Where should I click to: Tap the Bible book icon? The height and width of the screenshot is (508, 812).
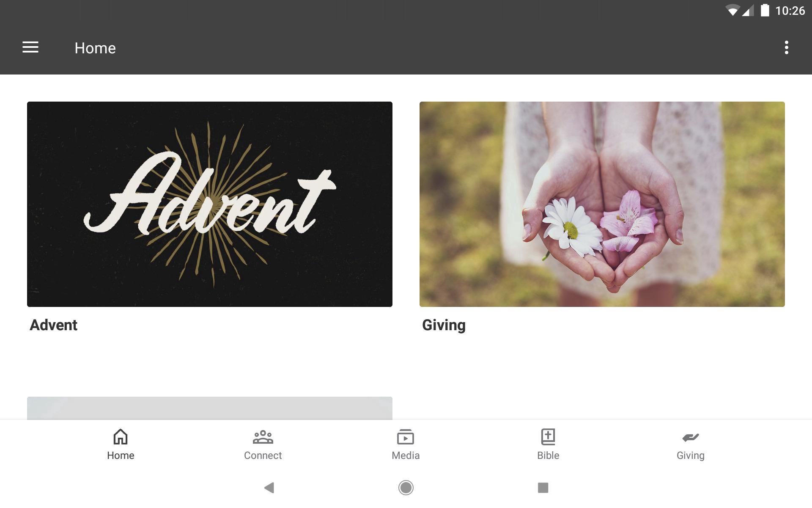548,437
